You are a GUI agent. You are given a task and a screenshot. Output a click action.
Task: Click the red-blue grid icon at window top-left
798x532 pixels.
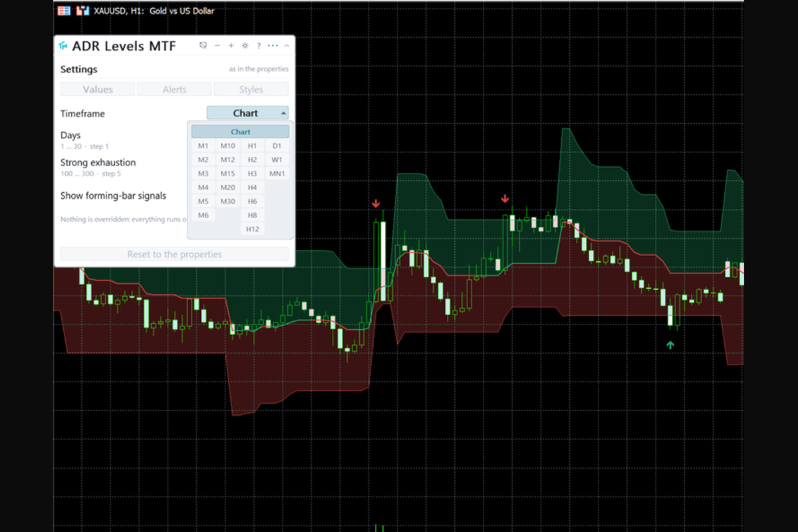click(x=64, y=11)
